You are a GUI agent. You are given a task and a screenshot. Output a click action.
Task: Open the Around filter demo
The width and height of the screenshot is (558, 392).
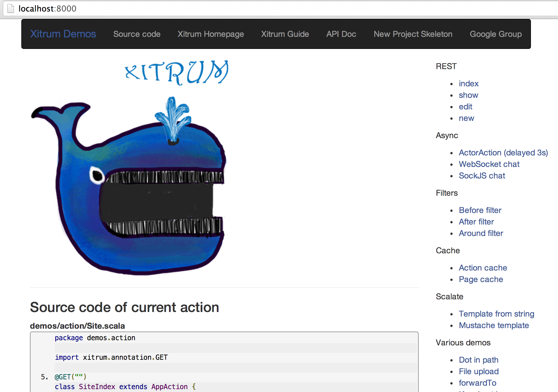pos(481,233)
